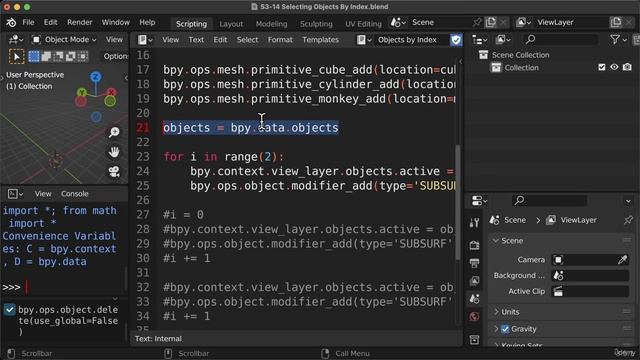The image size is (640, 360).
Task: Switch to the Modeling workspace tab
Action: coord(271,24)
